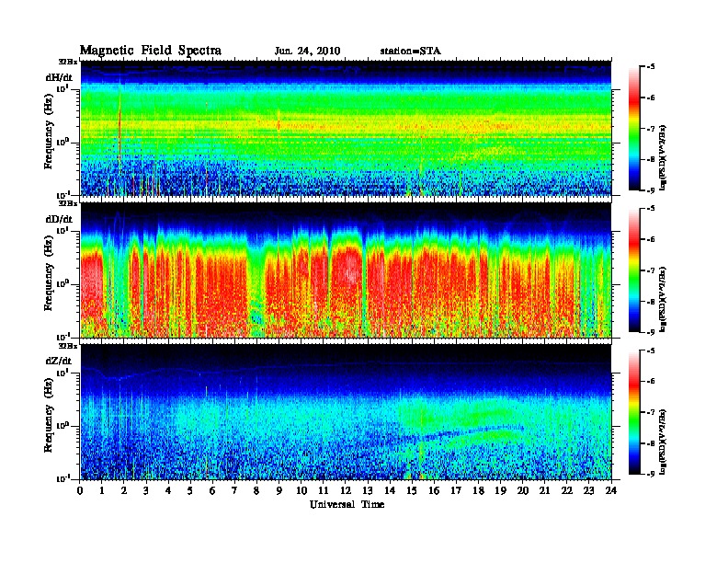Image resolution: width=728 pixels, height=563 pixels.
Task: Click the '12' hour tick label
Action: pyautogui.click(x=346, y=490)
